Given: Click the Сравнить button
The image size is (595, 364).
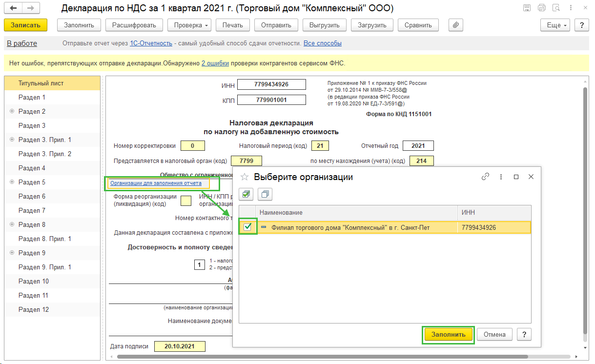Looking at the screenshot, I should pyautogui.click(x=418, y=25).
